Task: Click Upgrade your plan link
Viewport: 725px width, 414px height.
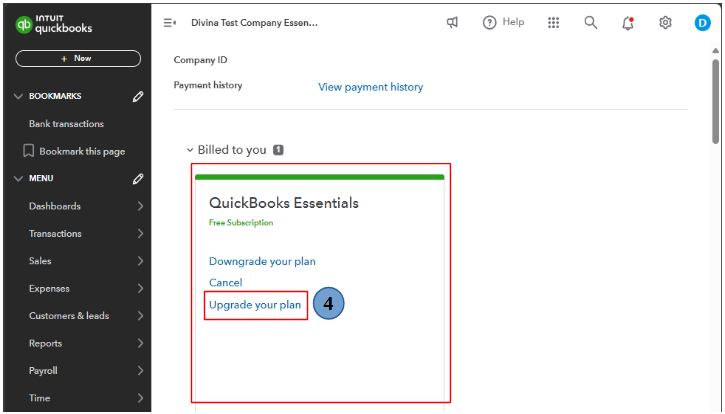Action: [255, 305]
